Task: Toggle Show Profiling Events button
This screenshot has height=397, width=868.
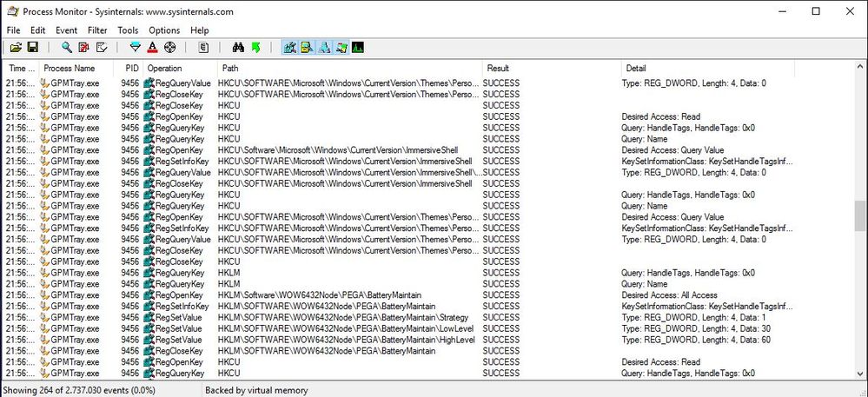Action: tap(357, 47)
